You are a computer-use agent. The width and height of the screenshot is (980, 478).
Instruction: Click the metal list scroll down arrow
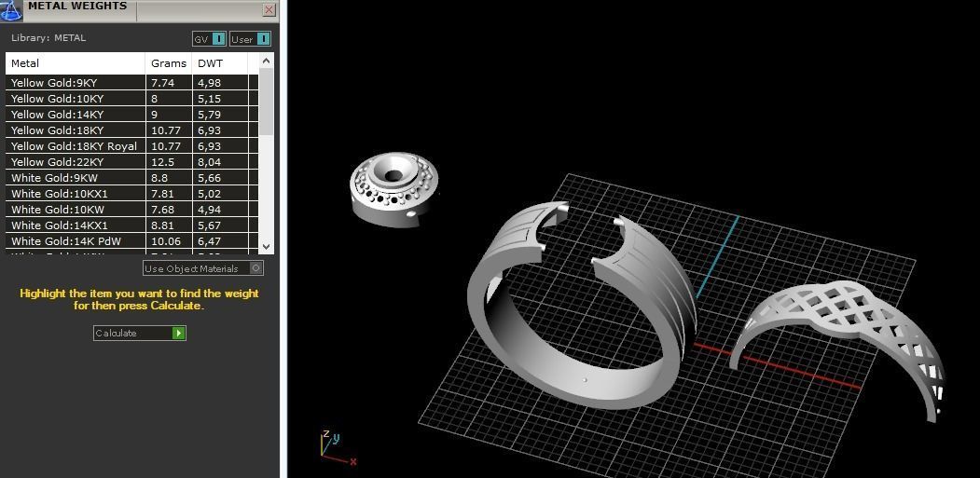click(x=267, y=246)
